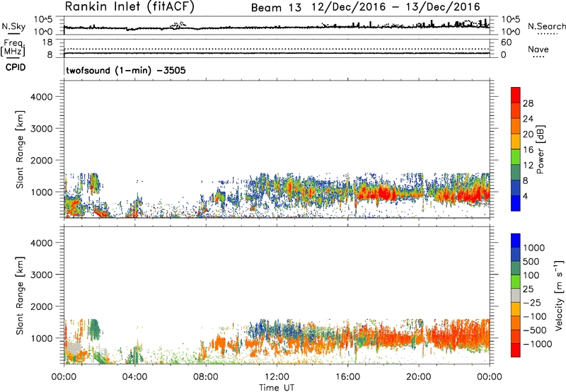Click the 'Nave' legend label
Screen dimensions: 566x392
[x=538, y=50]
